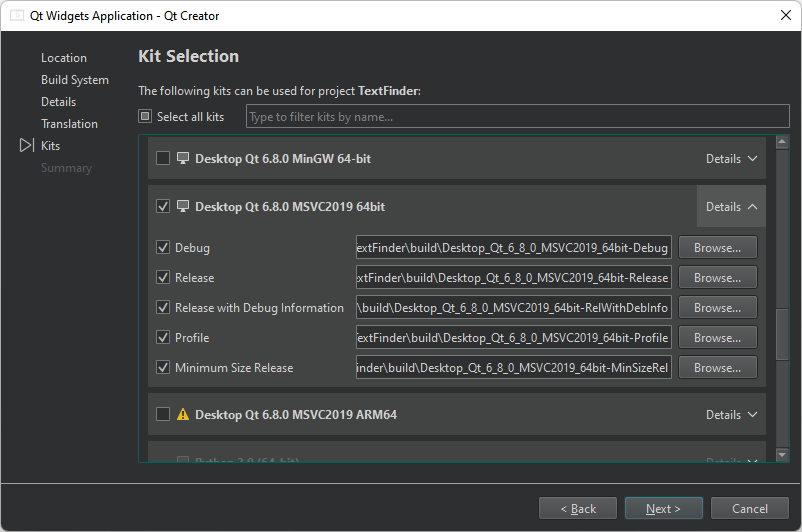Image resolution: width=802 pixels, height=532 pixels.
Task: Disable the Debug build configuration
Action: tap(163, 248)
